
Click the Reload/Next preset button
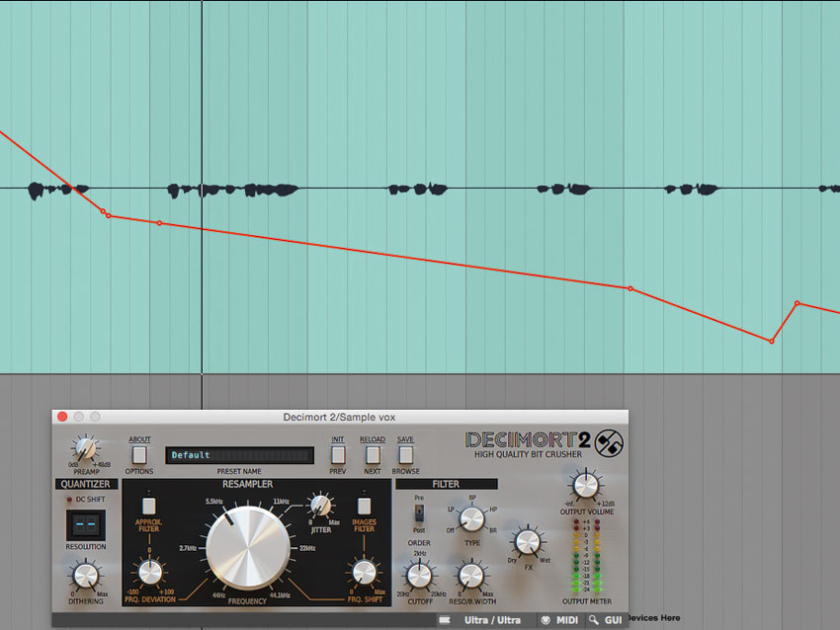coord(373,455)
